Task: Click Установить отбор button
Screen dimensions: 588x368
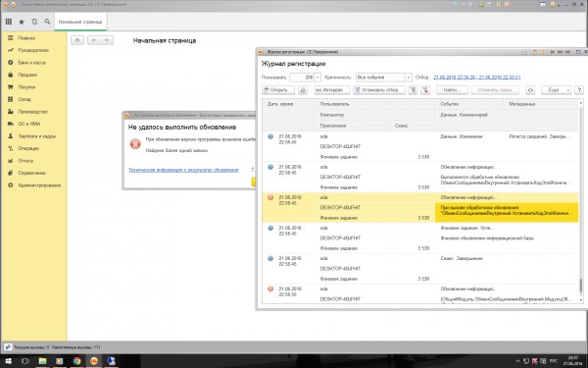Action: point(379,90)
